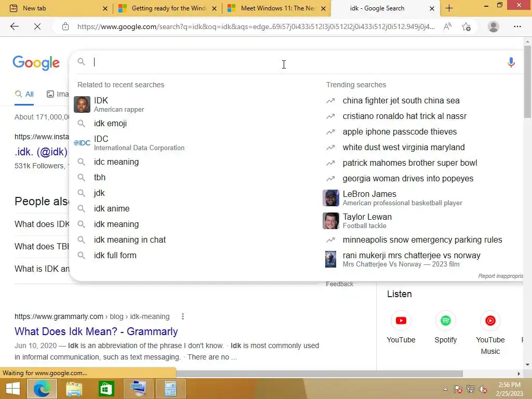
Task: Open Microsoft Store taskbar icon
Action: coord(106,389)
